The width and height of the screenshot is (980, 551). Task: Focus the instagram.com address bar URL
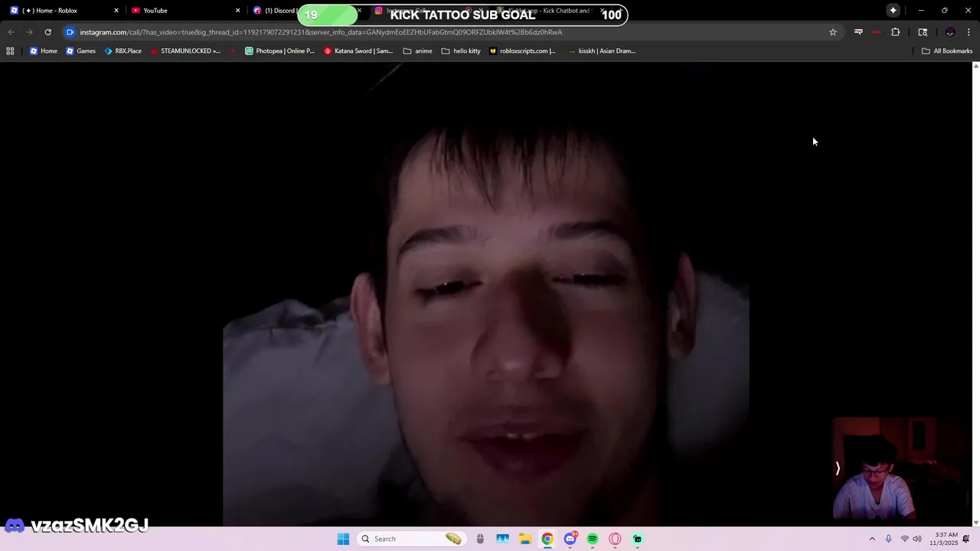321,32
